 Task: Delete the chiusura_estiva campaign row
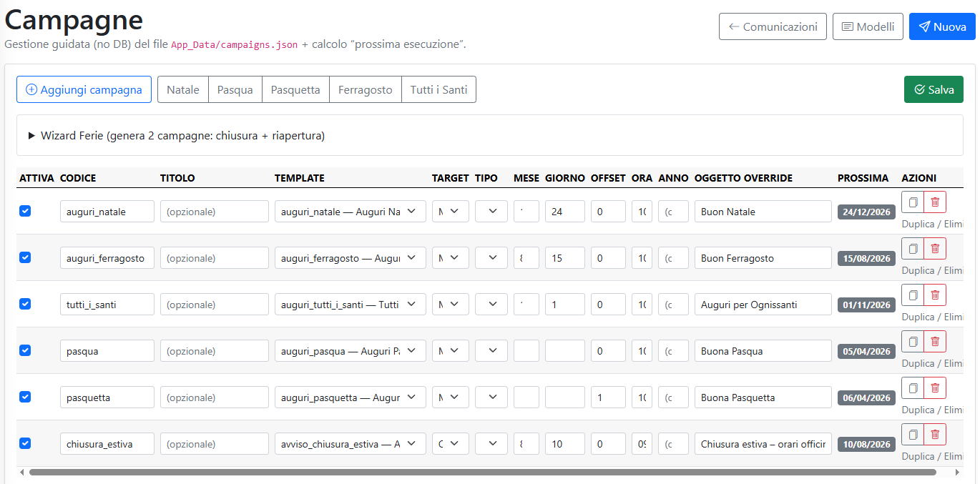[935, 435]
